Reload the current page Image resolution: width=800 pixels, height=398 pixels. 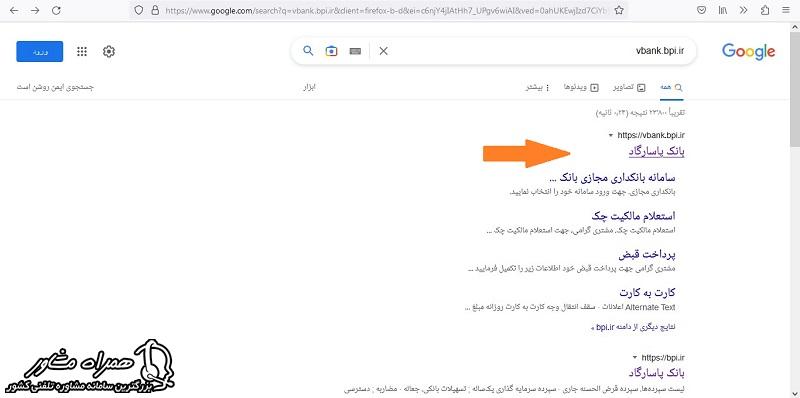coord(57,10)
